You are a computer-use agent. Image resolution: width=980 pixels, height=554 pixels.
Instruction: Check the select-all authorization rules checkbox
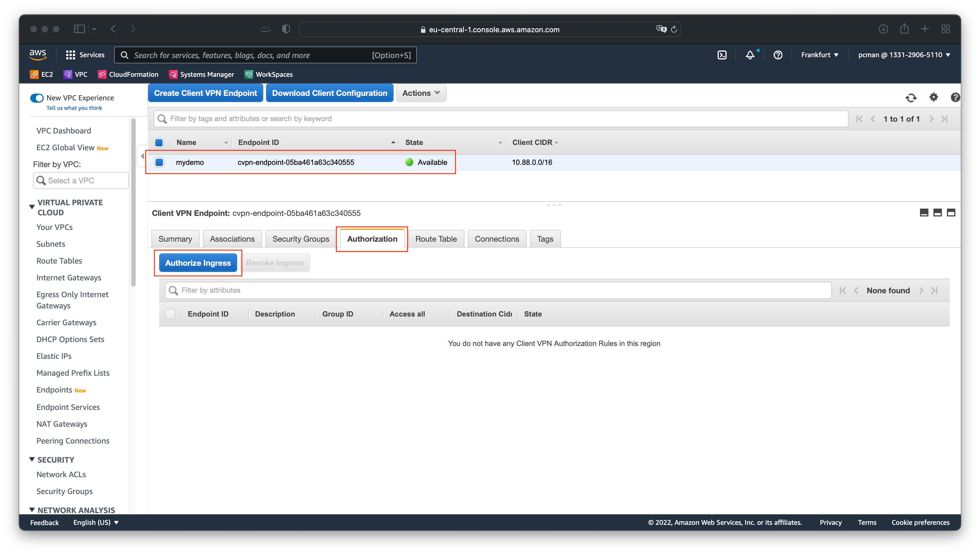[x=170, y=314]
